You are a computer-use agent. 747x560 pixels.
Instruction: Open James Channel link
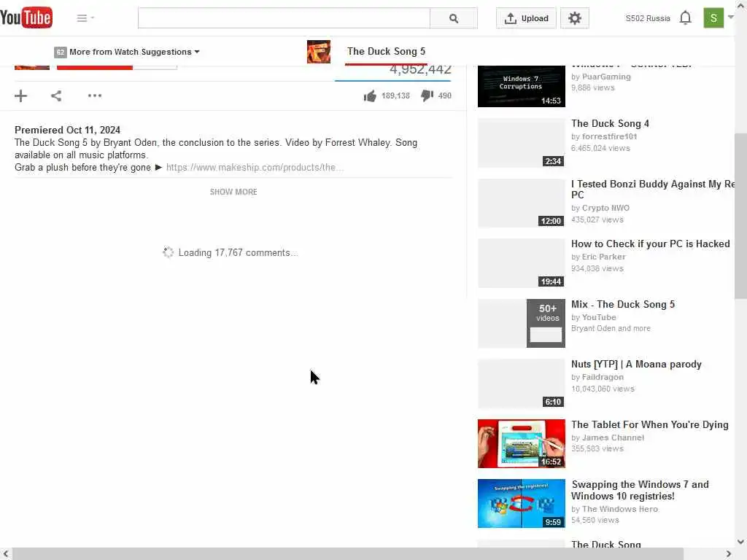pos(613,437)
